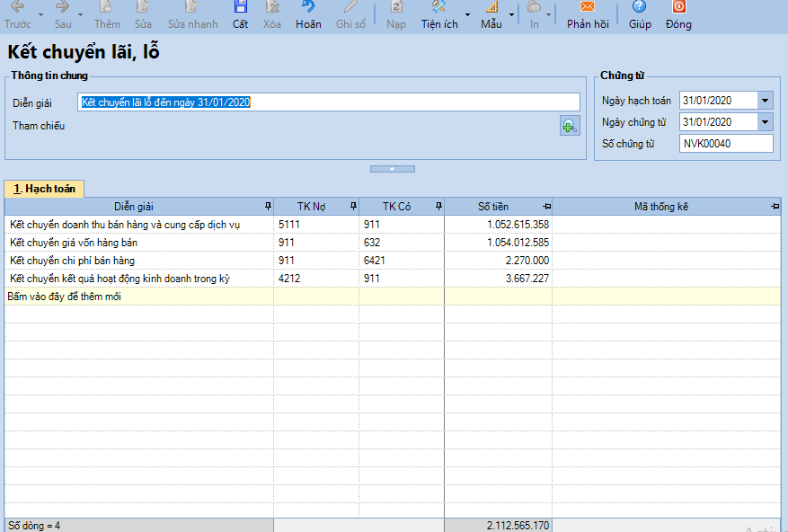
Task: Toggle pin on TK Nợ column header
Action: click(x=352, y=207)
